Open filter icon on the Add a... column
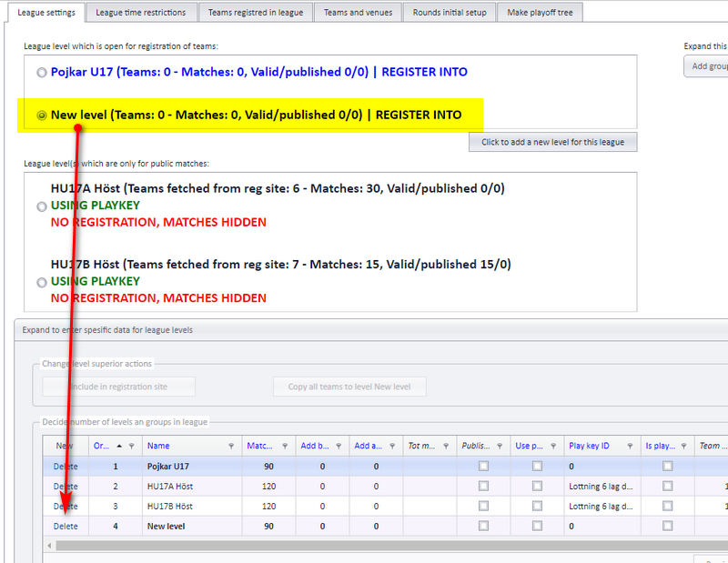The height and width of the screenshot is (563, 728). (x=392, y=446)
